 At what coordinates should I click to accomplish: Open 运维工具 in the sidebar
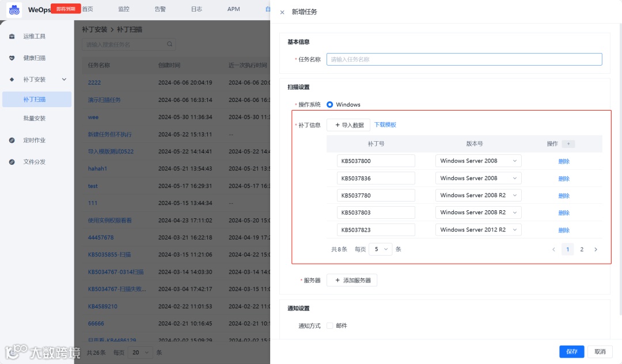coord(34,36)
